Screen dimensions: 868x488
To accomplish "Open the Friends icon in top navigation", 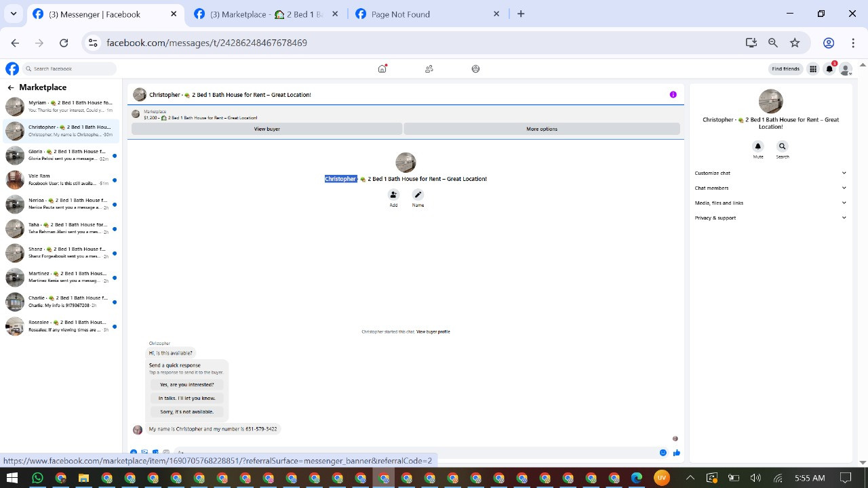I will click(x=429, y=68).
